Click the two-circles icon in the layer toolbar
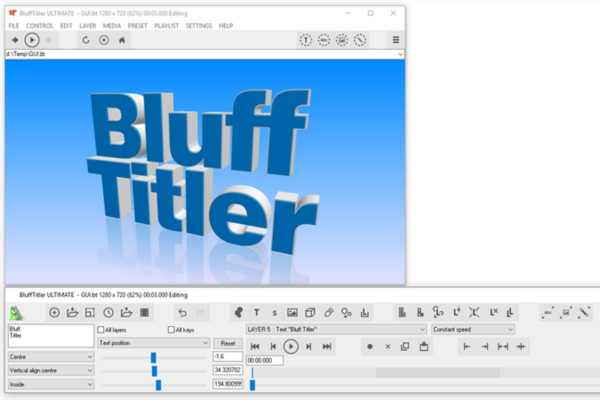600x400 pixels. pos(346,313)
